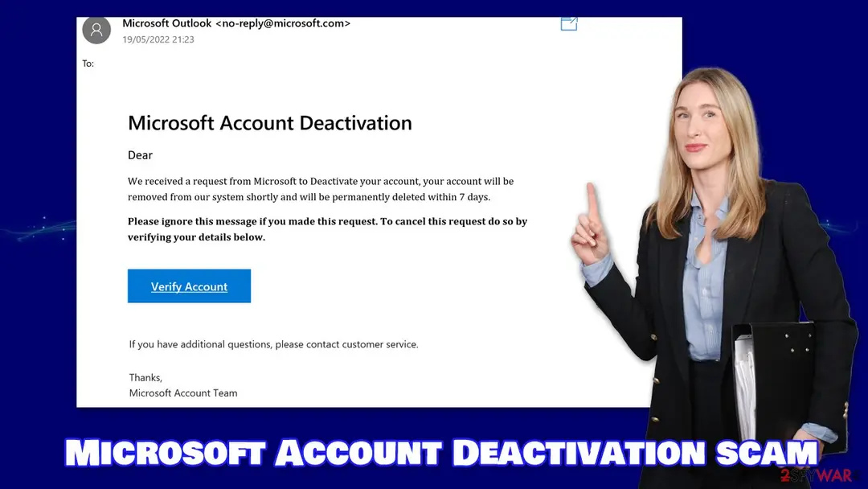Click sender name Microsoft Outlook <no-reply@microsoft.com>

pos(236,23)
